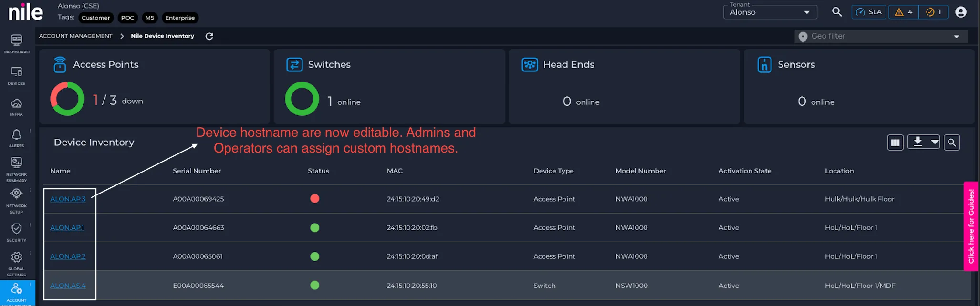
Task: Go to the Infra sidebar section
Action: tap(17, 107)
